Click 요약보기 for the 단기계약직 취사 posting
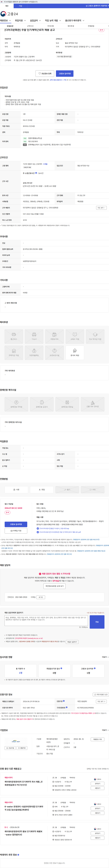Screen dimensions: 109x868 [98, 784]
